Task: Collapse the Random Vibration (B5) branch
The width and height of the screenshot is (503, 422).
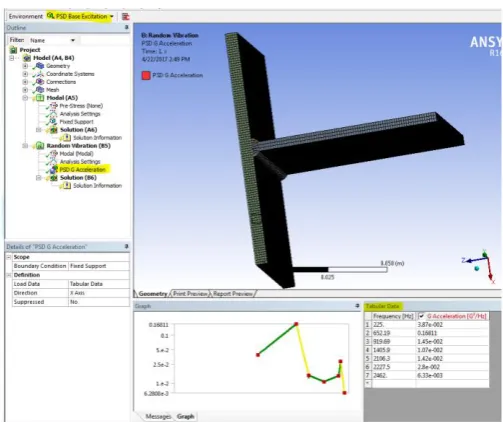Action: click(x=25, y=146)
